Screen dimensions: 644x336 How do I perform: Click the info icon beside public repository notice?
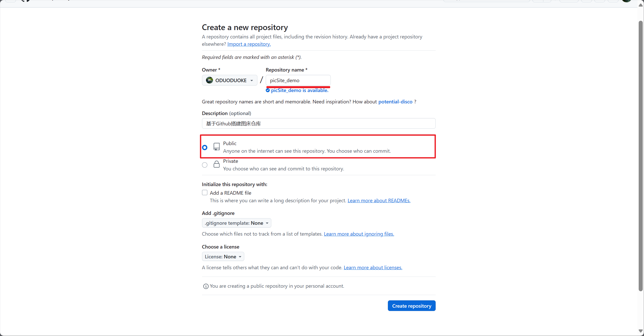(x=206, y=286)
